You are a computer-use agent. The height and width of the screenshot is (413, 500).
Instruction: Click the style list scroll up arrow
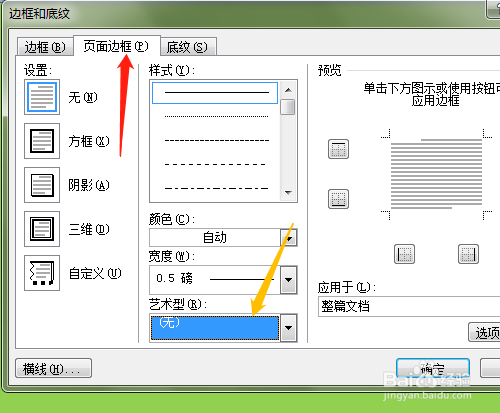pyautogui.click(x=288, y=90)
